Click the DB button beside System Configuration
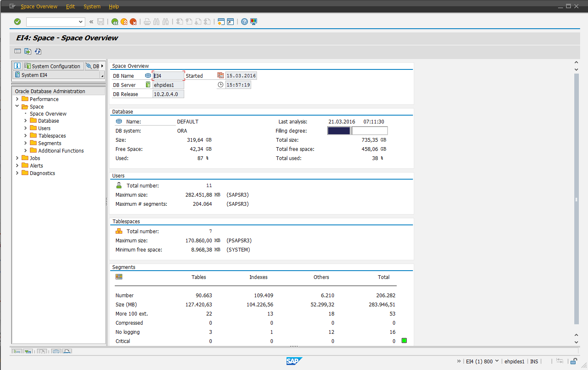Viewport: 588px width, 370px height. coord(92,66)
